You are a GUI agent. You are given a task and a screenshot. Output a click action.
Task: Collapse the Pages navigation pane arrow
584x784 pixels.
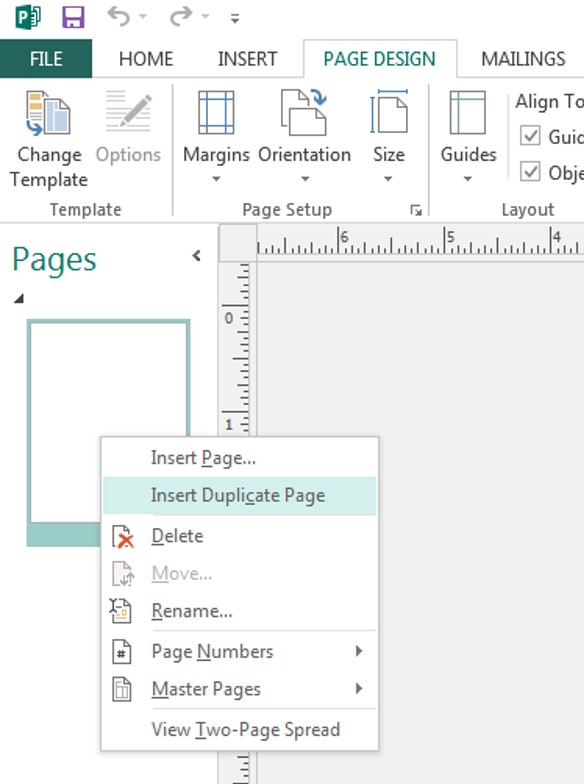point(196,256)
